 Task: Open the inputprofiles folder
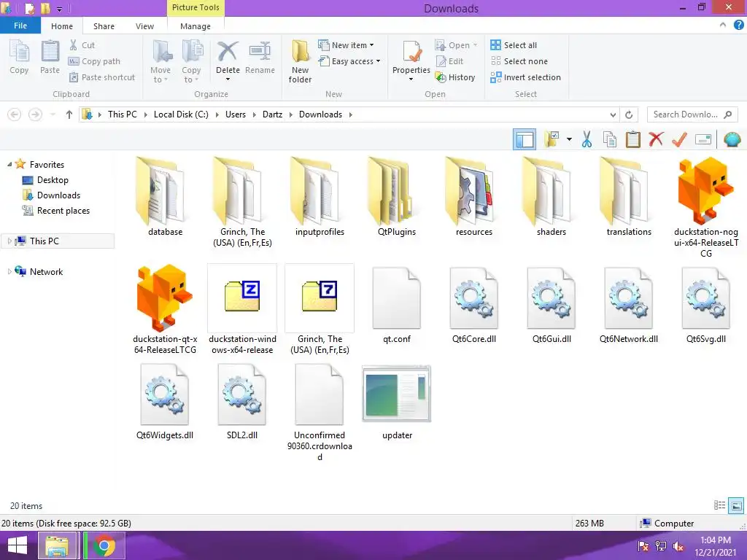pos(320,197)
